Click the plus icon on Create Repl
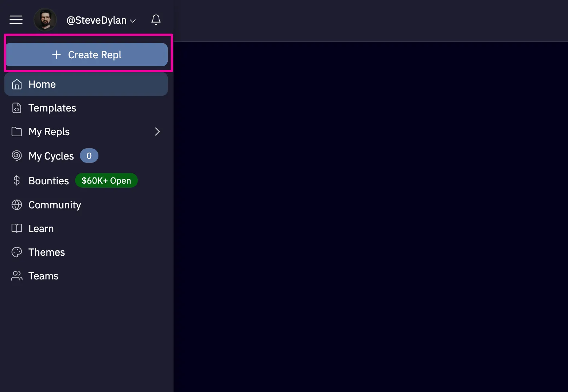The image size is (568, 392). point(57,55)
